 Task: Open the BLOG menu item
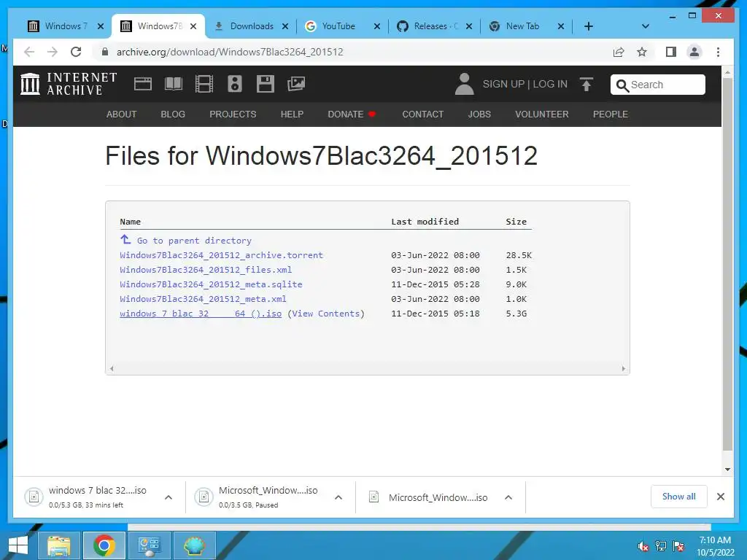pos(173,114)
